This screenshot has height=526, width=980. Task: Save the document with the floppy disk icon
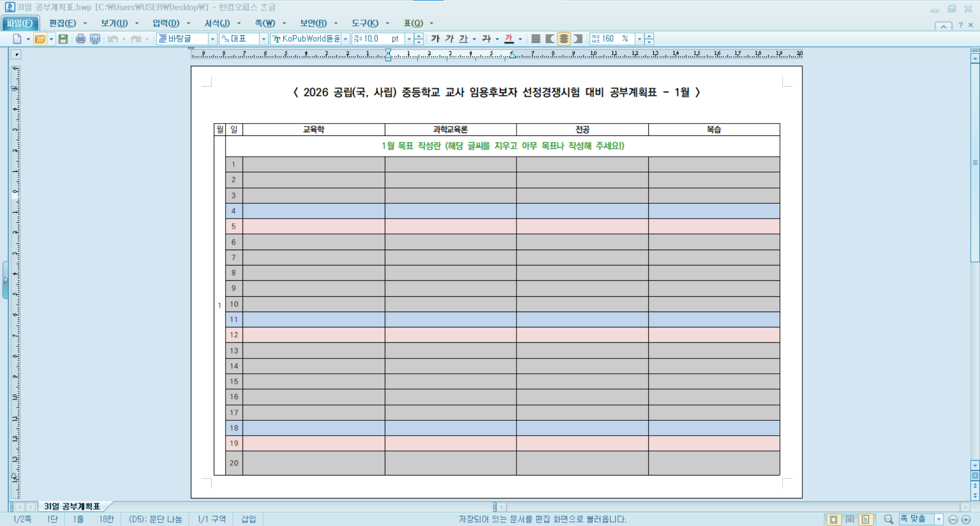click(x=63, y=39)
